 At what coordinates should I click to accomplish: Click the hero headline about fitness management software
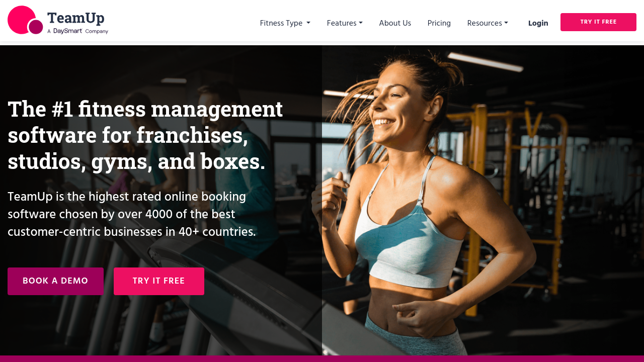coord(145,135)
